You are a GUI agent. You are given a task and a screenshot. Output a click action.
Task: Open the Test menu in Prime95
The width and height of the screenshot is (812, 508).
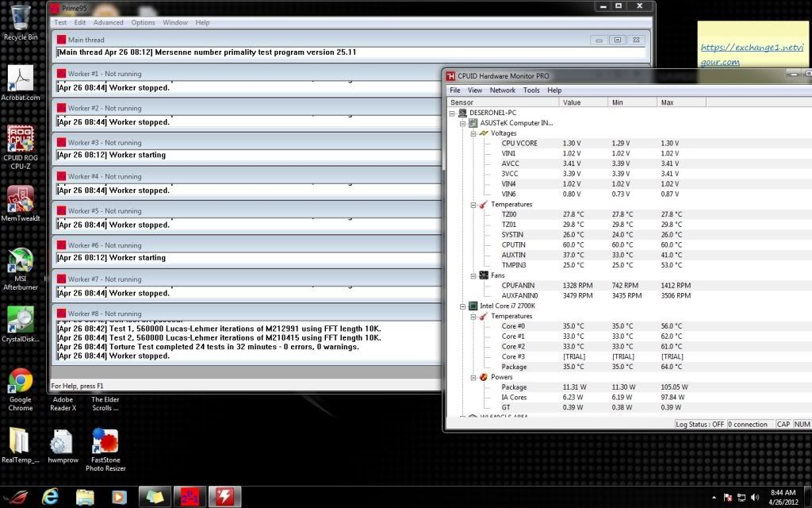(60, 22)
